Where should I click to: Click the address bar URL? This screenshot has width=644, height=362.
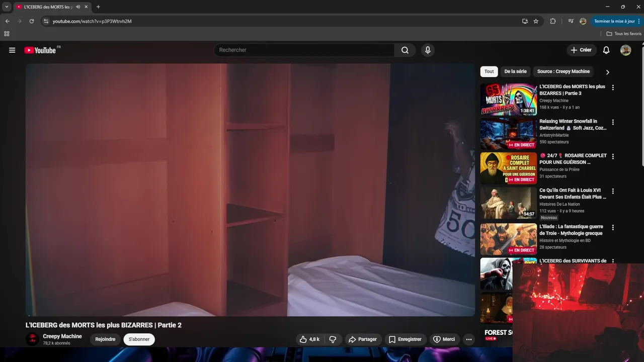click(x=92, y=21)
